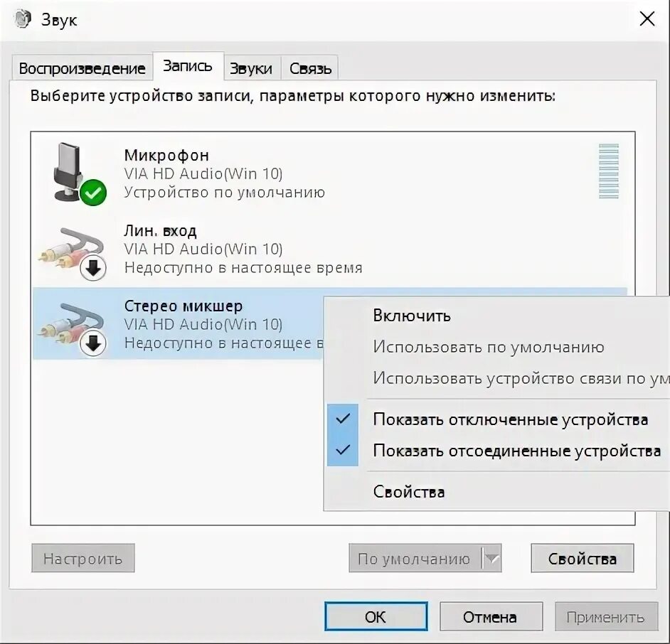Click the down-arrow badge on Стерео микшер
Image resolution: width=670 pixels, height=644 pixels.
point(93,343)
